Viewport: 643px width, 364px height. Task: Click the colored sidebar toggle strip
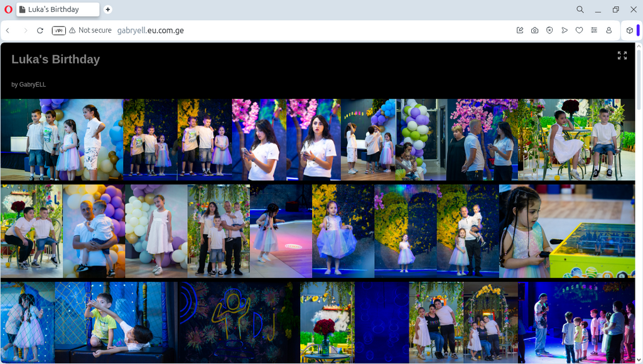(638, 30)
